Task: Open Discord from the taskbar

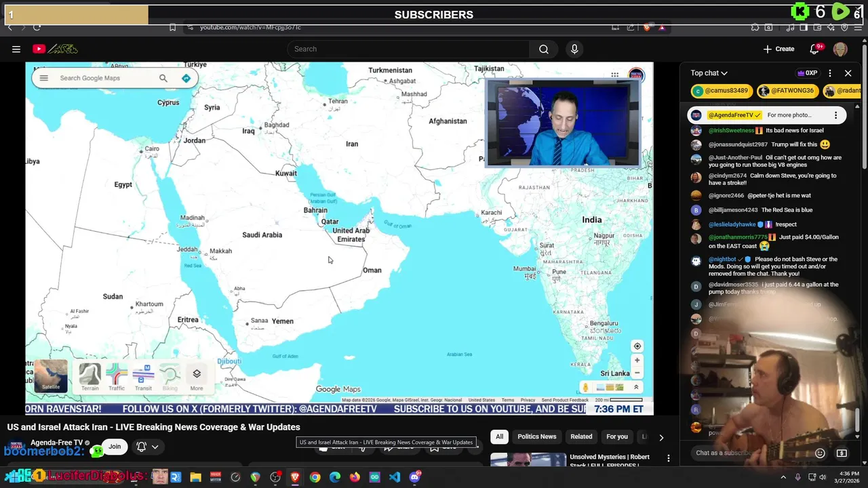Action: click(x=414, y=477)
